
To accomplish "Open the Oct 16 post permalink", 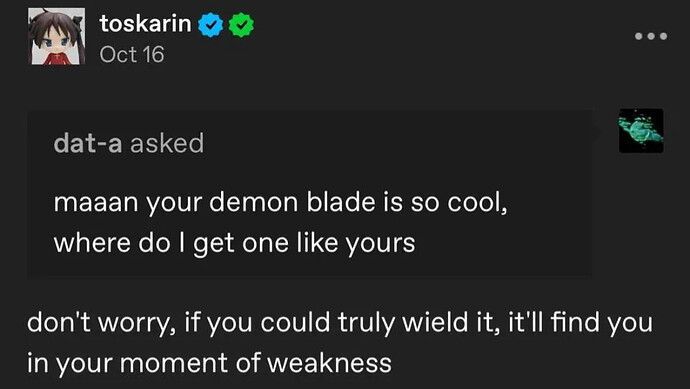I will (132, 55).
